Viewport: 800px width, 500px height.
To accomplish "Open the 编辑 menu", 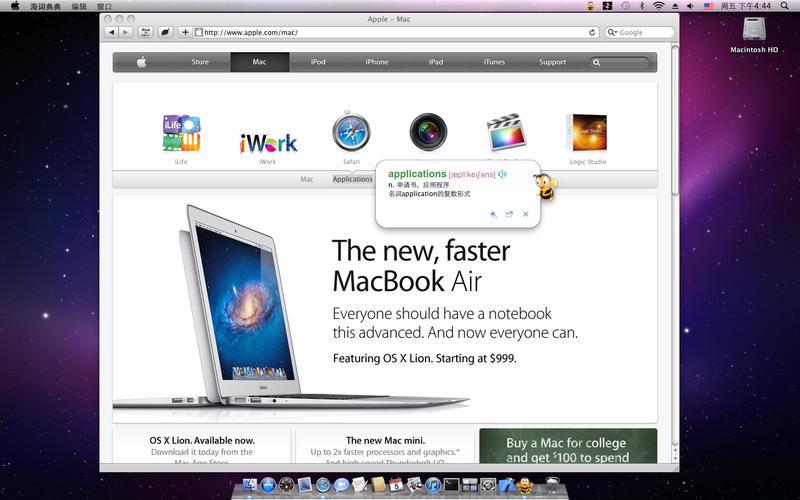I will 79,6.
